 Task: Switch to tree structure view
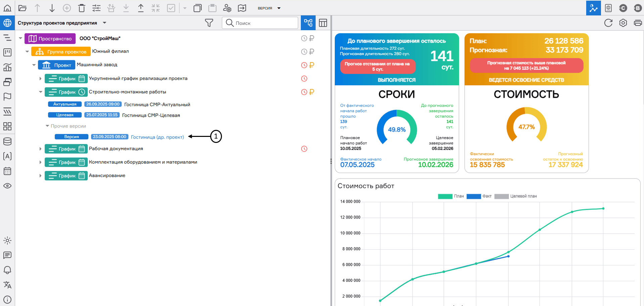(x=308, y=23)
